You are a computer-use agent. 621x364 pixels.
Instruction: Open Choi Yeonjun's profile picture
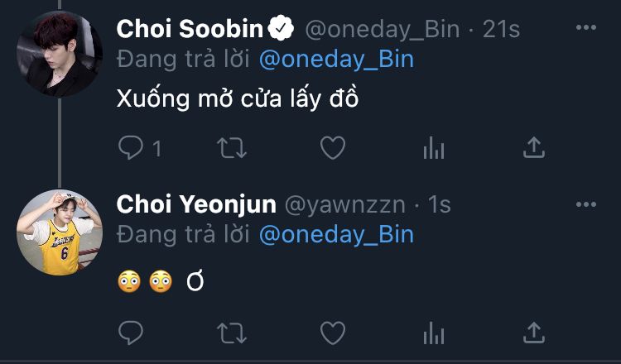60,232
